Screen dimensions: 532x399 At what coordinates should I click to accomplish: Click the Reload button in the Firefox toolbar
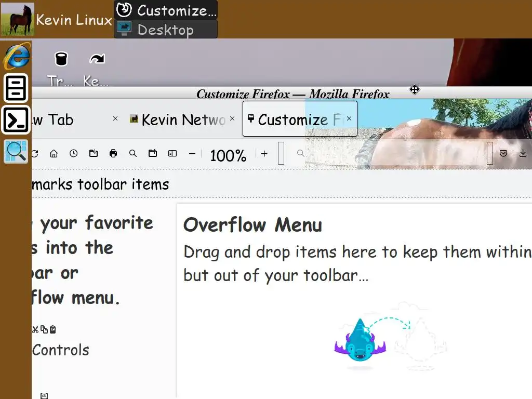pyautogui.click(x=35, y=154)
